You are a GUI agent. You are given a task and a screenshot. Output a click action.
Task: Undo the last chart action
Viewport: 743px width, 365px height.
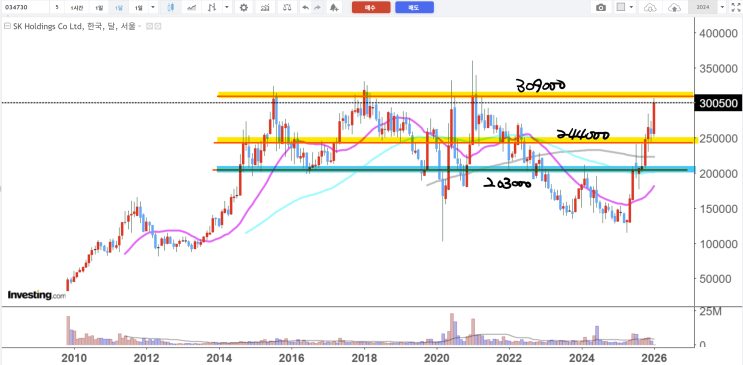click(x=305, y=7)
